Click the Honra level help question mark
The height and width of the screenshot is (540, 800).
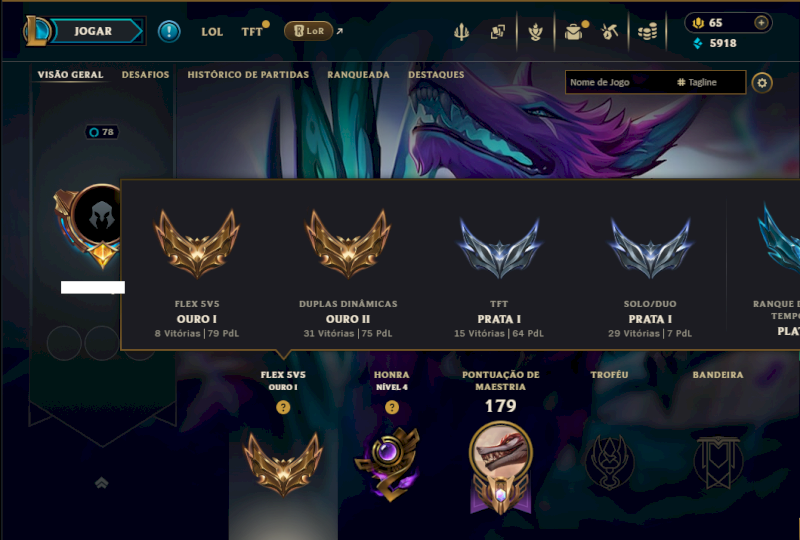point(392,407)
